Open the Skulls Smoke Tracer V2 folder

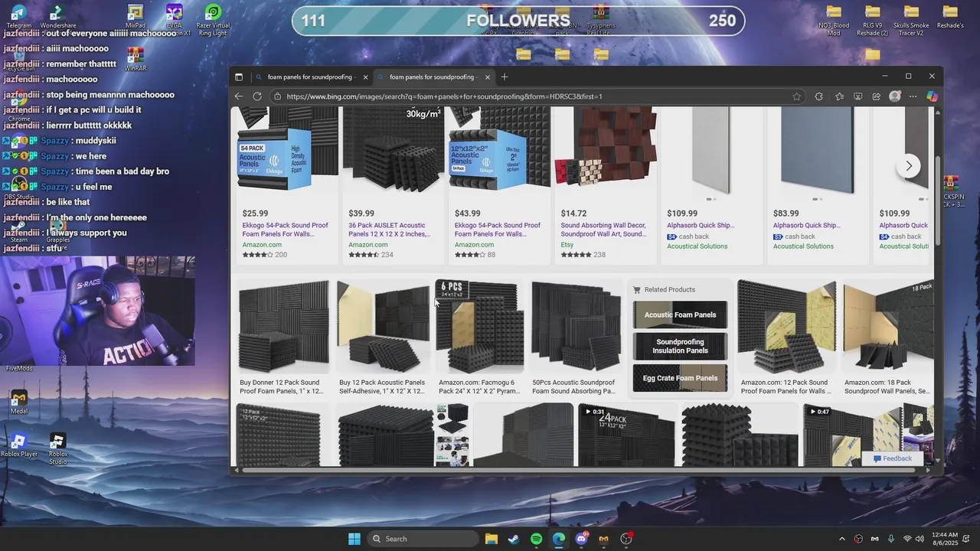click(911, 21)
